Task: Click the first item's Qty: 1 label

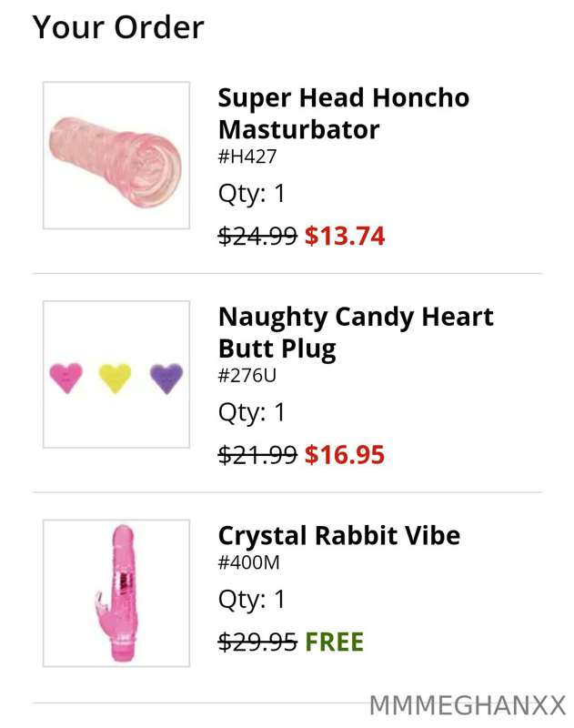Action: [251, 194]
